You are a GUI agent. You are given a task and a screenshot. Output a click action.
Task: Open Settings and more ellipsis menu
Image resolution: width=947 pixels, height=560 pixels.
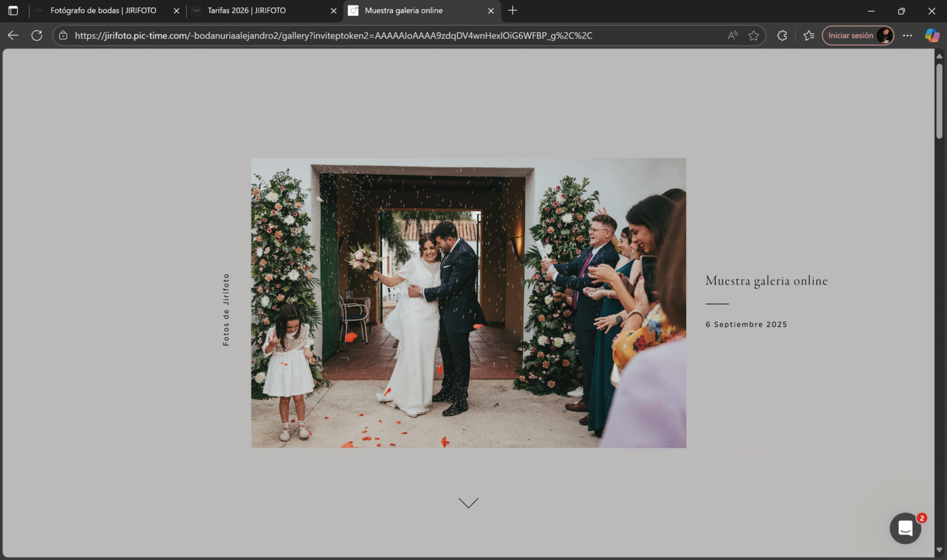[x=908, y=36]
